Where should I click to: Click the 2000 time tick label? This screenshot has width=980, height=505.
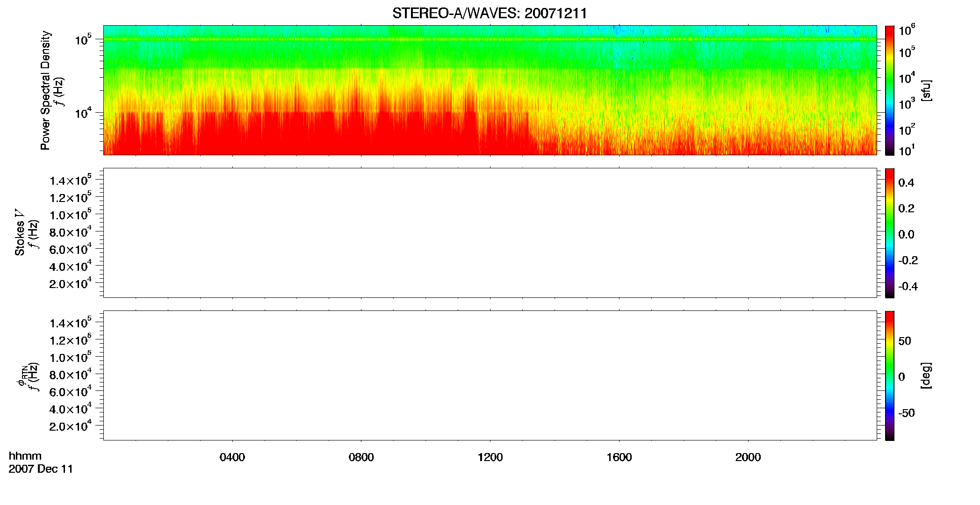[x=748, y=457]
